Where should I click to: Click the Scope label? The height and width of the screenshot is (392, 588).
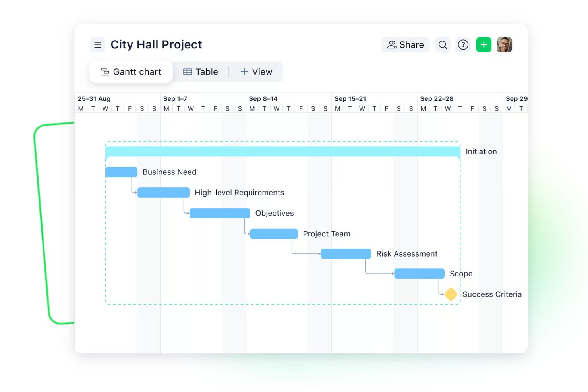click(x=461, y=274)
